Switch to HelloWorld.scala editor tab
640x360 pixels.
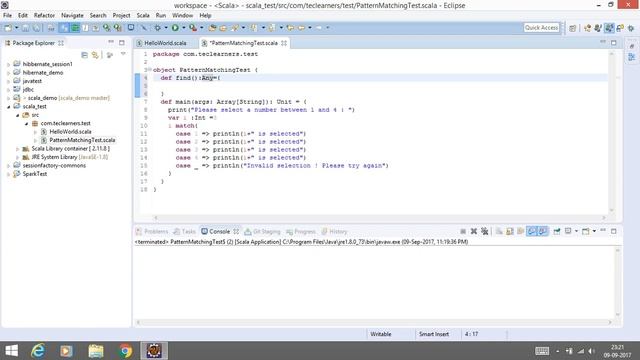165,43
